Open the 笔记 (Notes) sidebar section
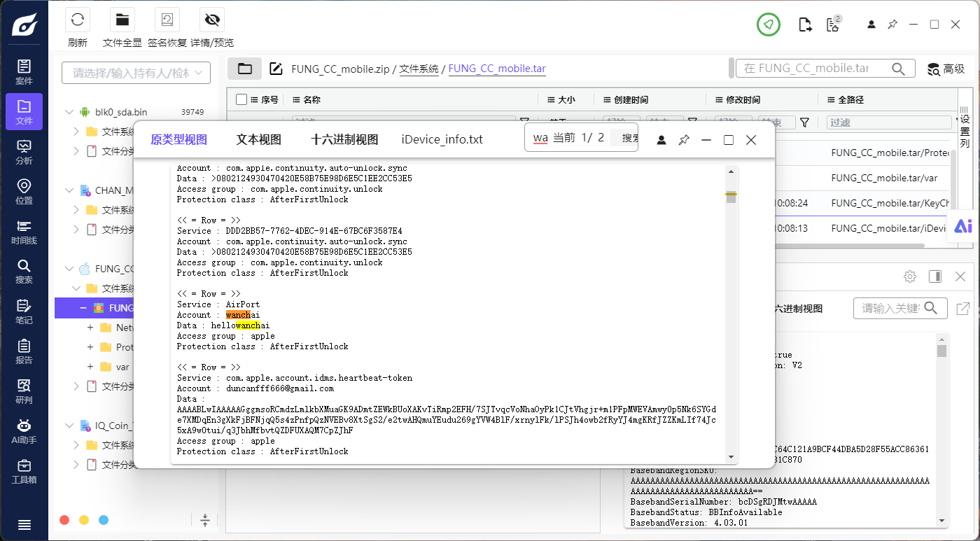This screenshot has width=980, height=541. coord(24,311)
